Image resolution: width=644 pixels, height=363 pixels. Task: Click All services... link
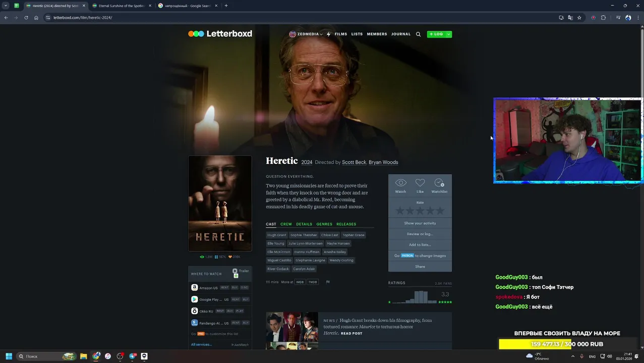point(201,344)
